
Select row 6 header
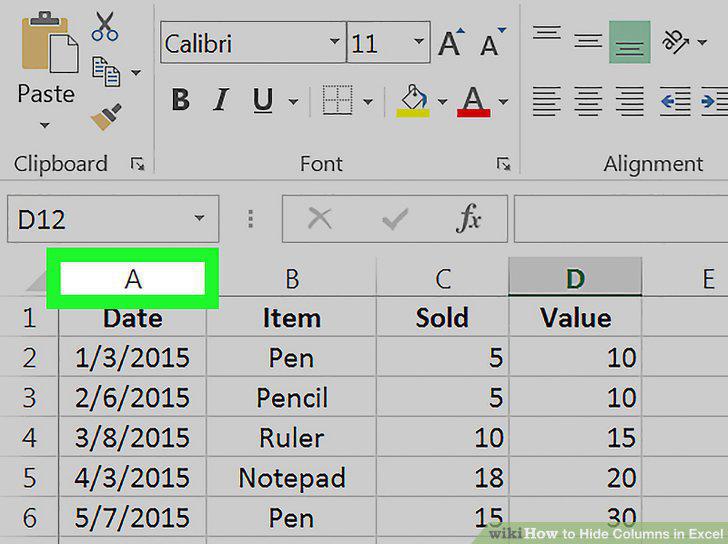[29, 518]
